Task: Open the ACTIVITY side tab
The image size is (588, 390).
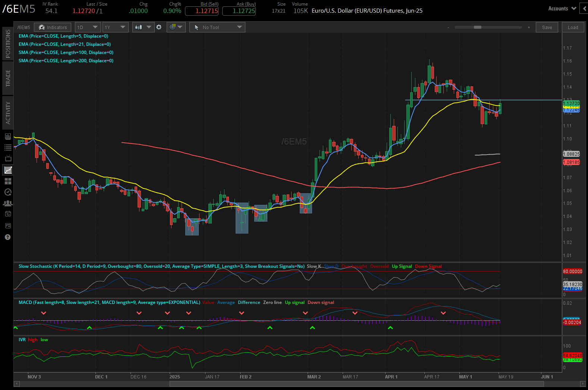Action: point(8,113)
